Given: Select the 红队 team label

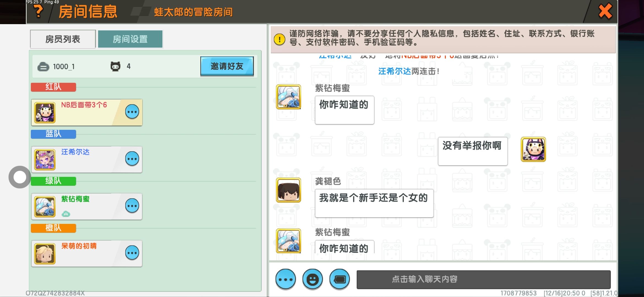Looking at the screenshot, I should [53, 87].
